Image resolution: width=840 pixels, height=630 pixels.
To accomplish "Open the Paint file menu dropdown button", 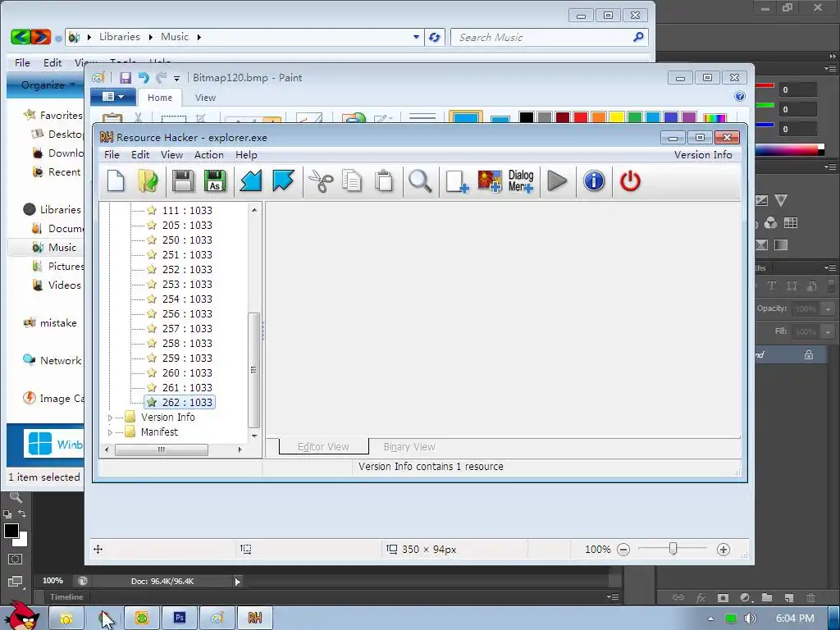I will tap(113, 97).
